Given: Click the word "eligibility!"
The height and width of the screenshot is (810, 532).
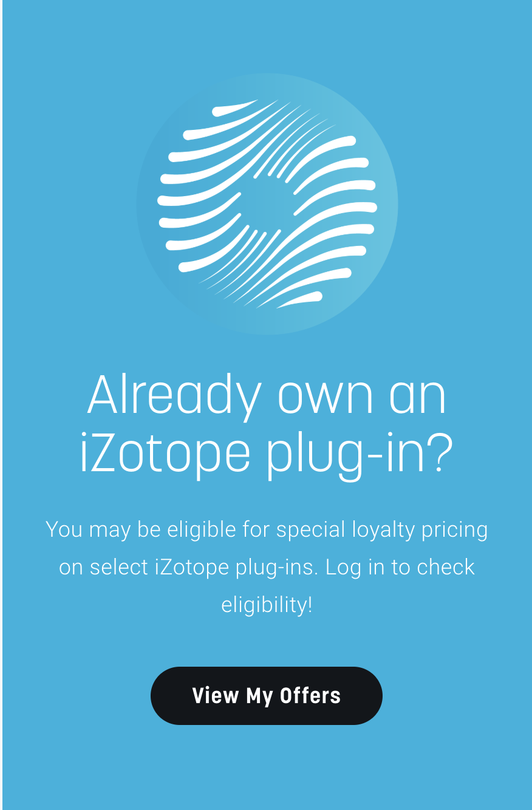Looking at the screenshot, I should point(267,605).
